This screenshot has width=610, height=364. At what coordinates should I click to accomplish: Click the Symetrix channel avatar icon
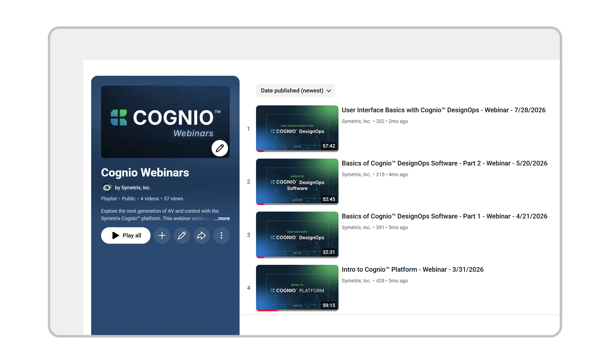tap(107, 188)
